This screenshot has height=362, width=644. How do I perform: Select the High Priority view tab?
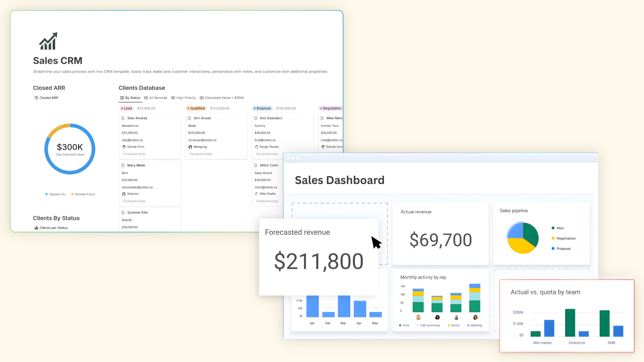[x=184, y=98]
